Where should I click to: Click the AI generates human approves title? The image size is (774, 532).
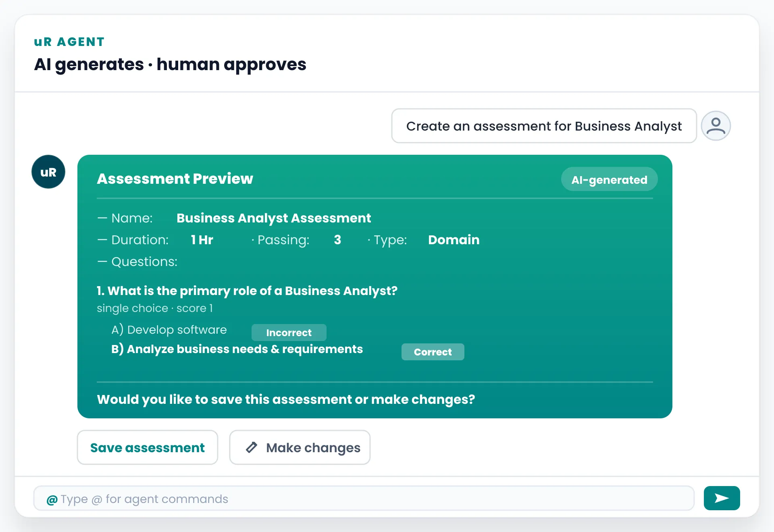pyautogui.click(x=170, y=64)
